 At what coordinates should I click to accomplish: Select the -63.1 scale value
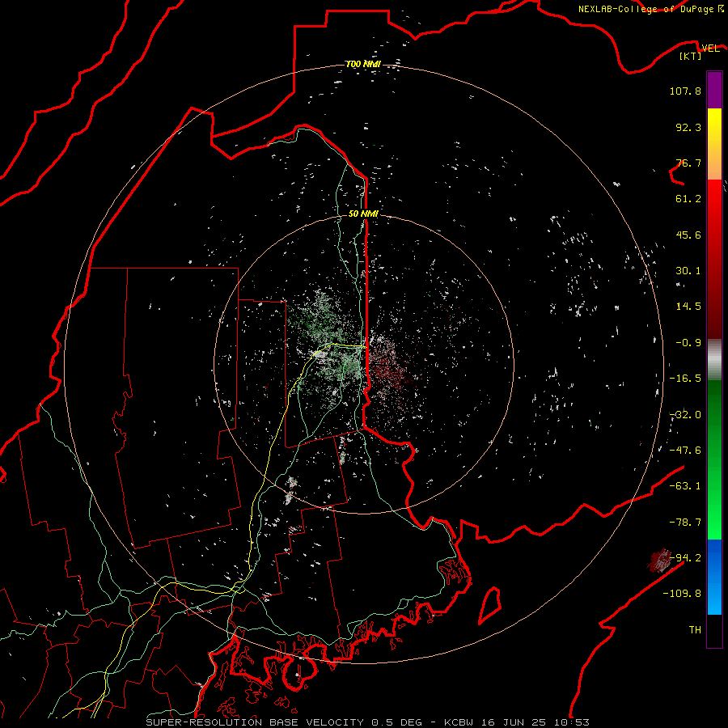point(685,486)
